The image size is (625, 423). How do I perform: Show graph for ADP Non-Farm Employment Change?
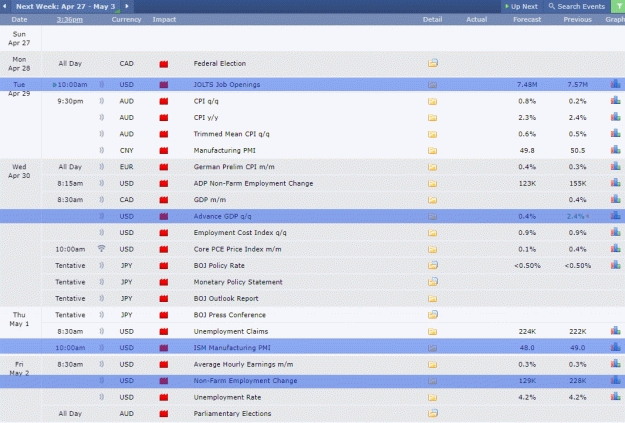point(615,183)
